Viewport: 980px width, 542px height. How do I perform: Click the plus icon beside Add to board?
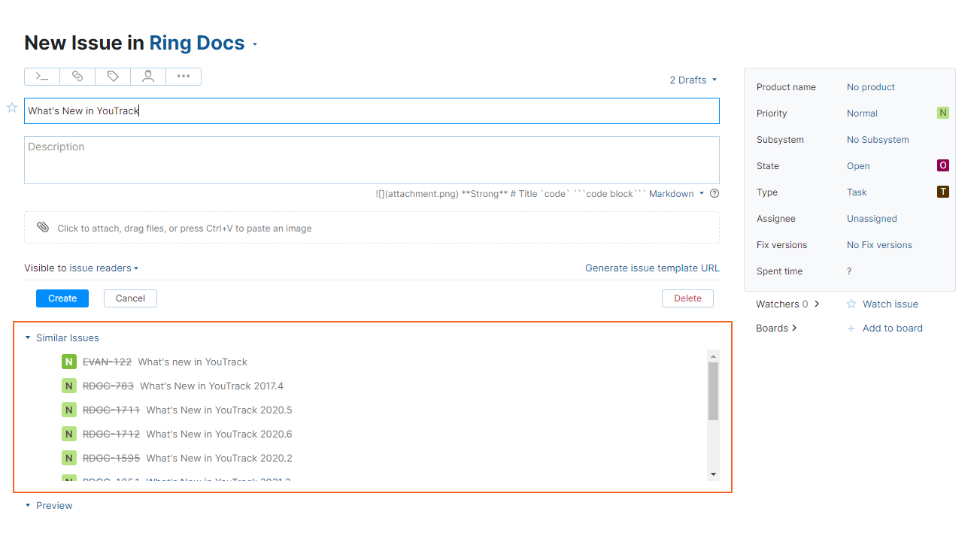point(851,328)
